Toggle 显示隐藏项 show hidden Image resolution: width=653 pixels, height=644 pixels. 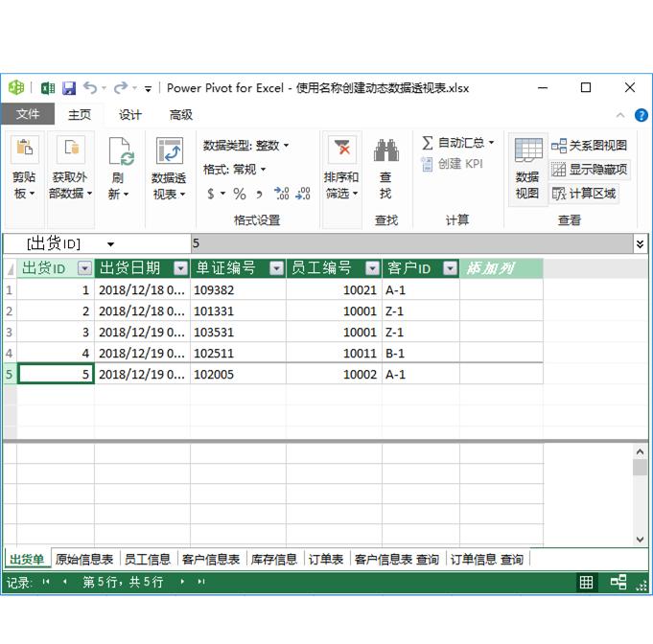(x=590, y=170)
